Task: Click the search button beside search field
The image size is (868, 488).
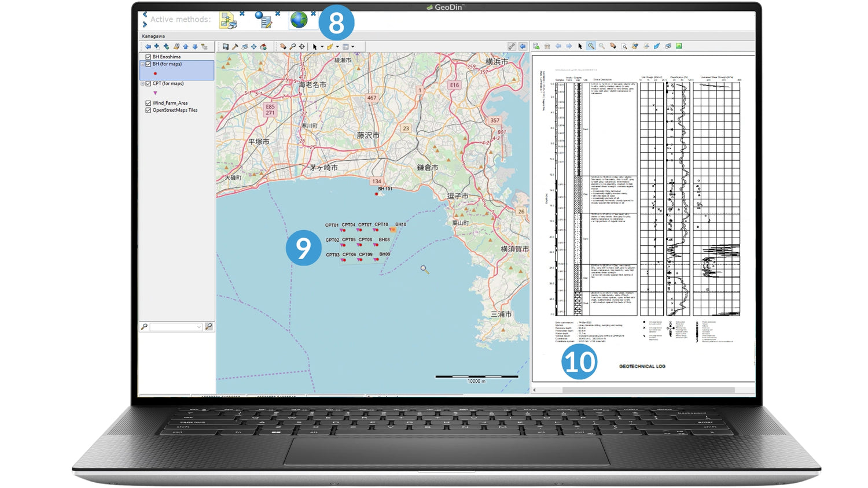Action: (x=209, y=327)
